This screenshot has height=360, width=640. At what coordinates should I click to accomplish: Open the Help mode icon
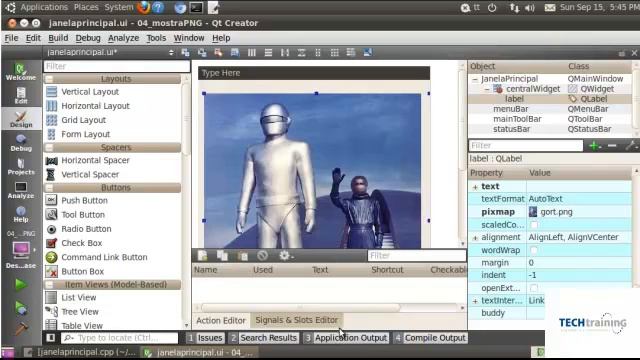click(21, 214)
